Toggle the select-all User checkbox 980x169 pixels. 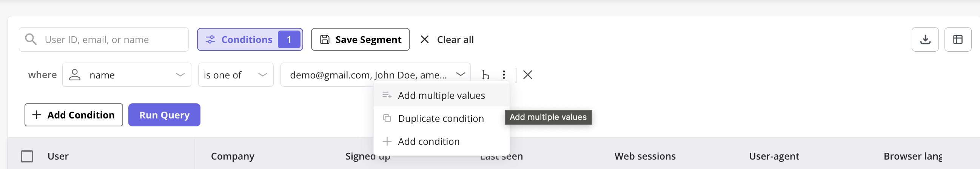(x=27, y=157)
